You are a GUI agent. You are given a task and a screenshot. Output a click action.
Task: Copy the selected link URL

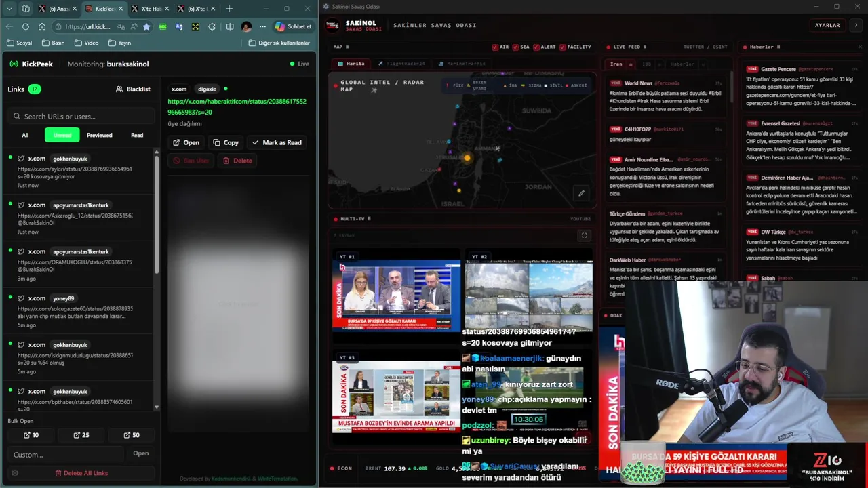coord(226,142)
